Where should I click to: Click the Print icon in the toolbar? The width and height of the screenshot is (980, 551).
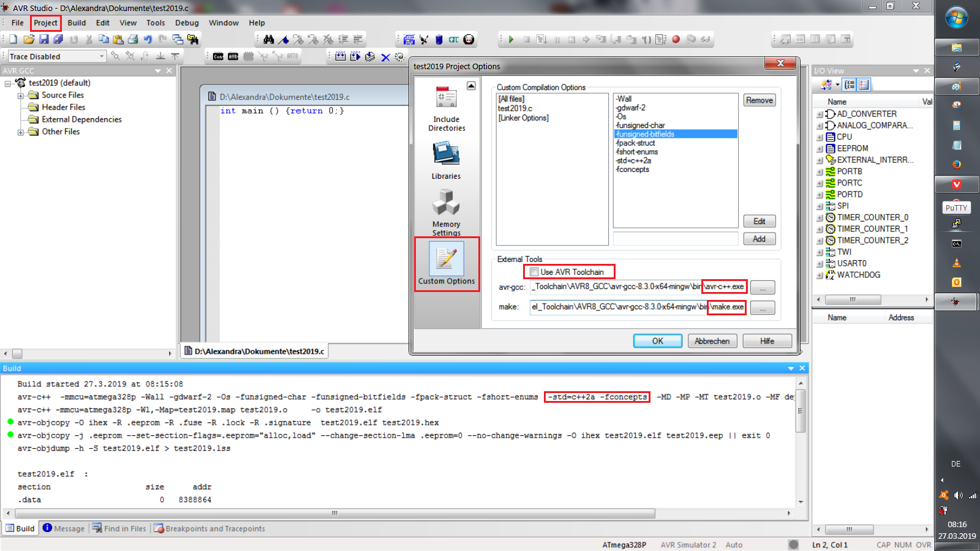pyautogui.click(x=133, y=39)
